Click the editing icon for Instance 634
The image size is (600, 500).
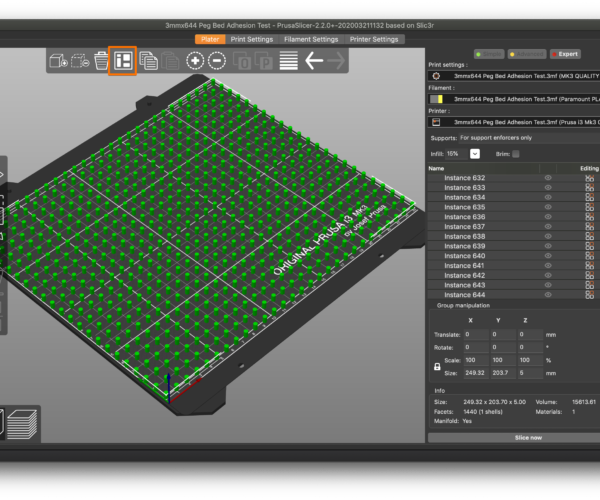[589, 197]
